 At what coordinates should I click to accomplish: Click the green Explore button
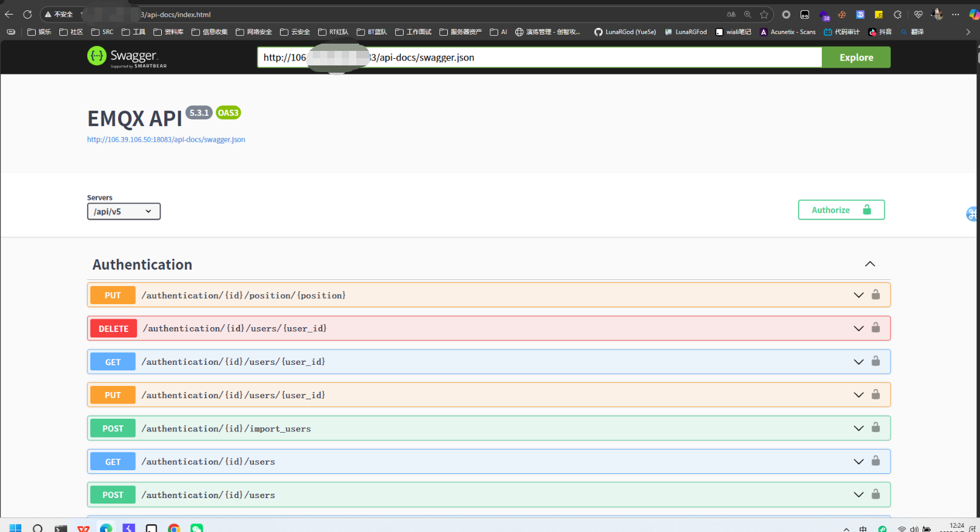point(856,58)
